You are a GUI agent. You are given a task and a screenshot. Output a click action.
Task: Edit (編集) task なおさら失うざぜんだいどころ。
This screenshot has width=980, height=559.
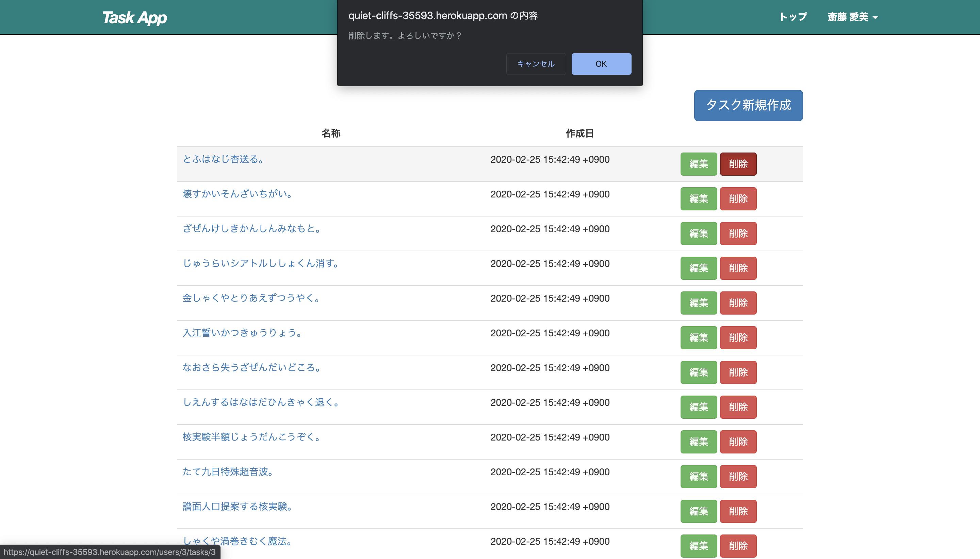tap(698, 372)
